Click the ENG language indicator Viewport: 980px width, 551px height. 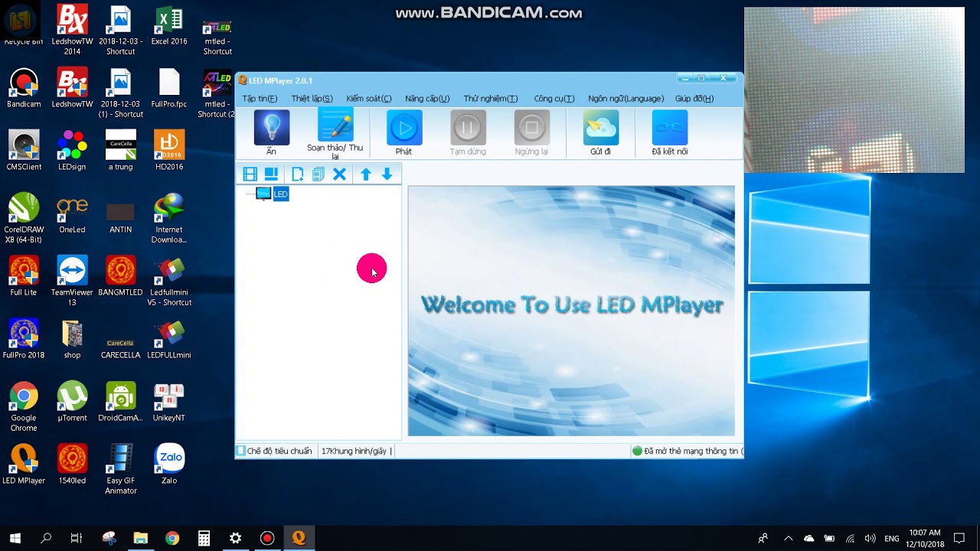(x=892, y=538)
